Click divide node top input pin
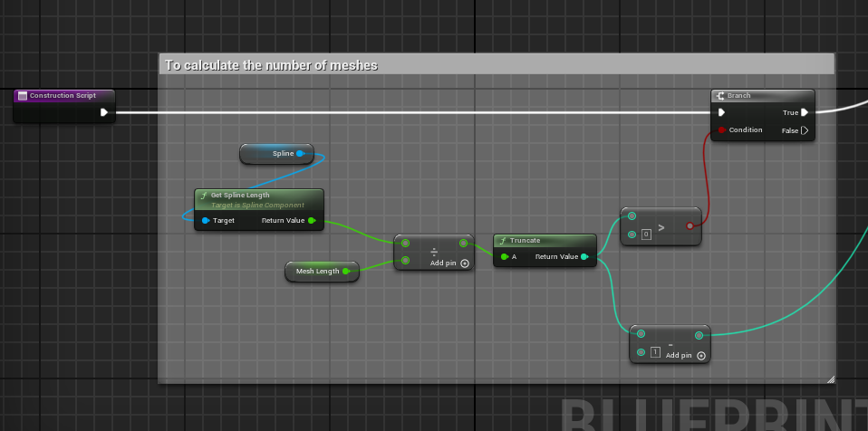868x431 pixels. [x=405, y=243]
